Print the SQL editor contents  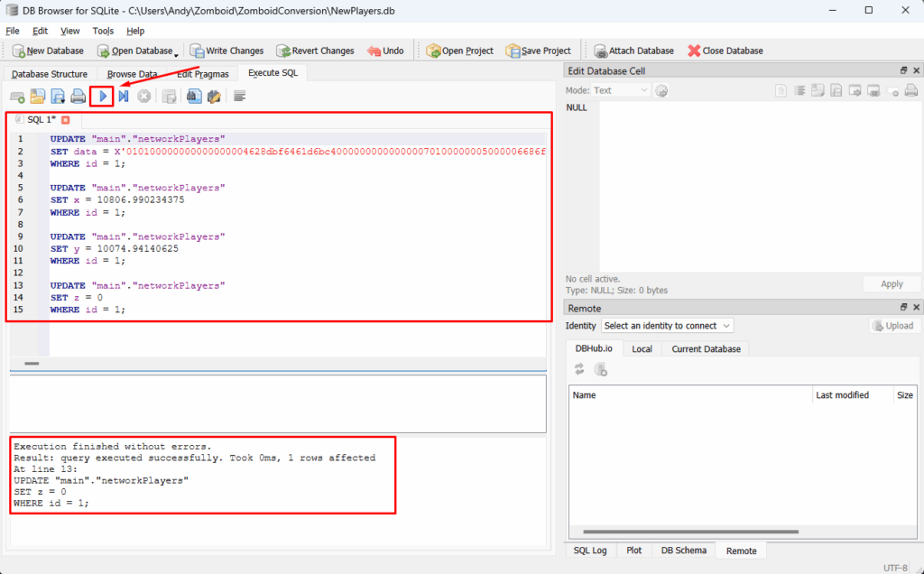[x=79, y=96]
